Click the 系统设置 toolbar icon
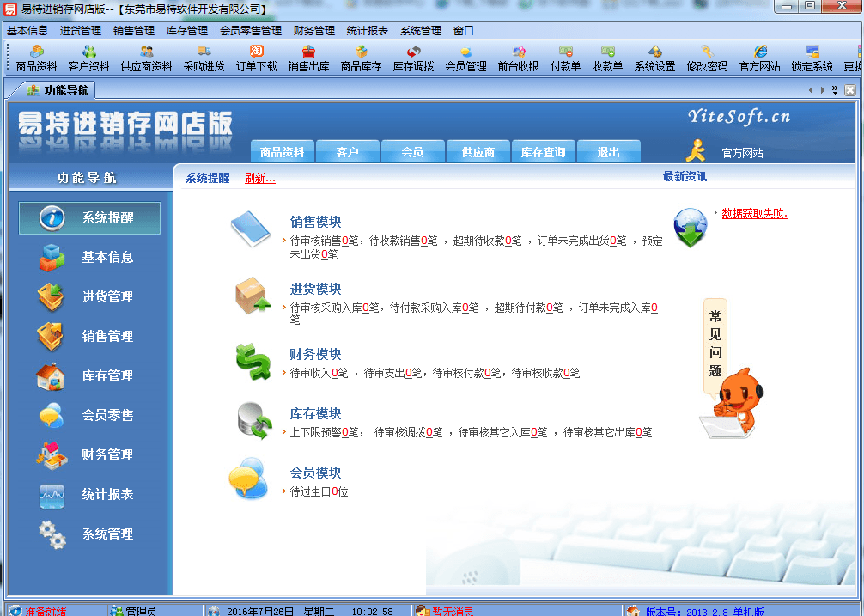Screen dimensions: 864x616 [x=654, y=58]
